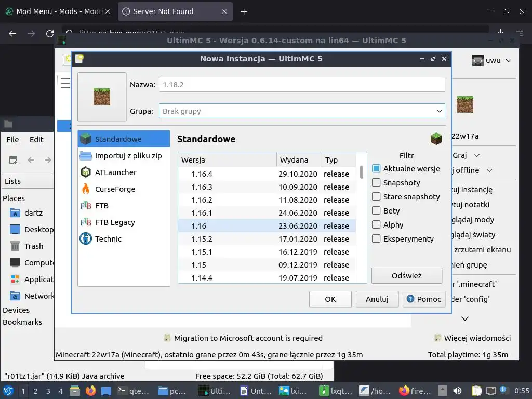Viewport: 532px width, 399px height.
Task: Switch to the Mod Menu Modrinth browser tab
Action: 58,11
